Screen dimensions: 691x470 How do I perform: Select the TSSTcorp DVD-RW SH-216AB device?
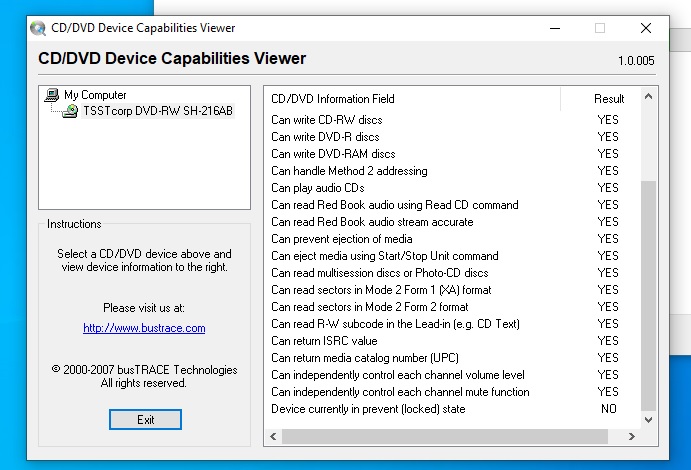tap(158, 111)
